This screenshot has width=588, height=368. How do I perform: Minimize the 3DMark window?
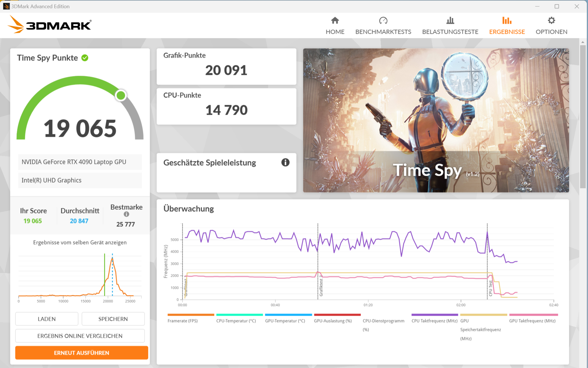pyautogui.click(x=537, y=6)
